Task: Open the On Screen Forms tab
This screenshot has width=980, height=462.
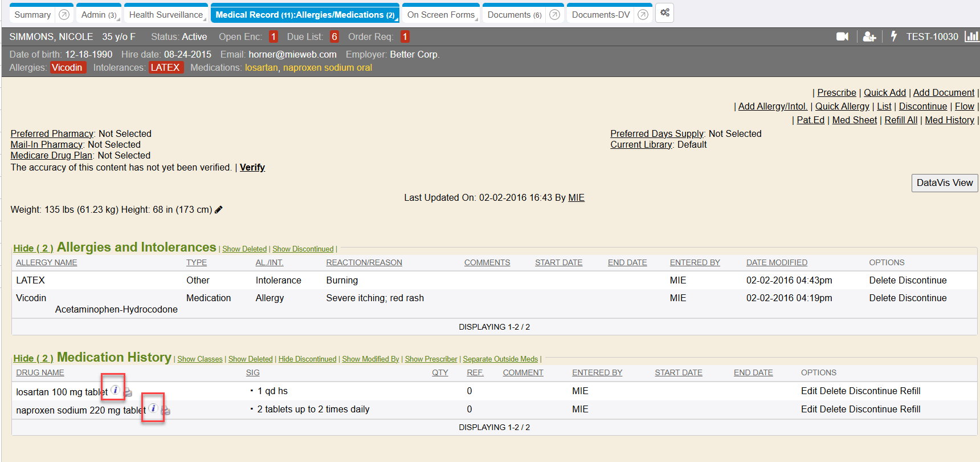Action: click(440, 15)
